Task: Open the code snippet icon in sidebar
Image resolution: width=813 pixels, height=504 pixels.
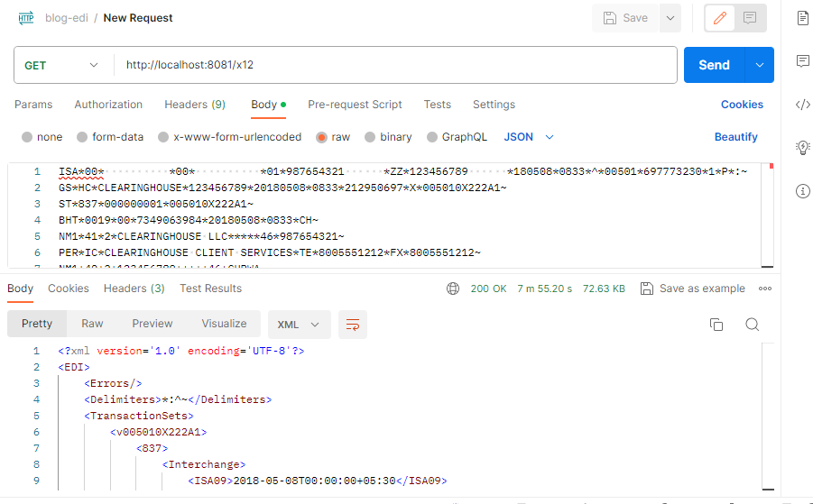Action: (x=802, y=105)
